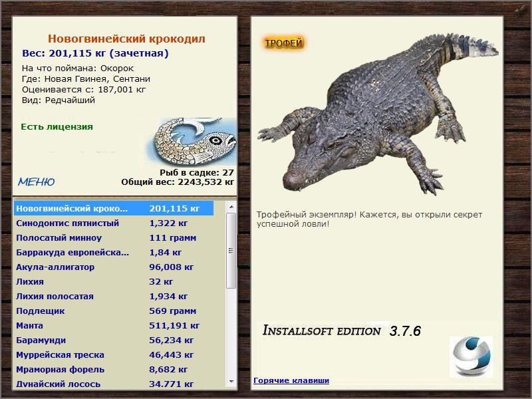This screenshot has height=399, width=532.
Task: Click the fish zodiac emblem image
Action: 192,142
